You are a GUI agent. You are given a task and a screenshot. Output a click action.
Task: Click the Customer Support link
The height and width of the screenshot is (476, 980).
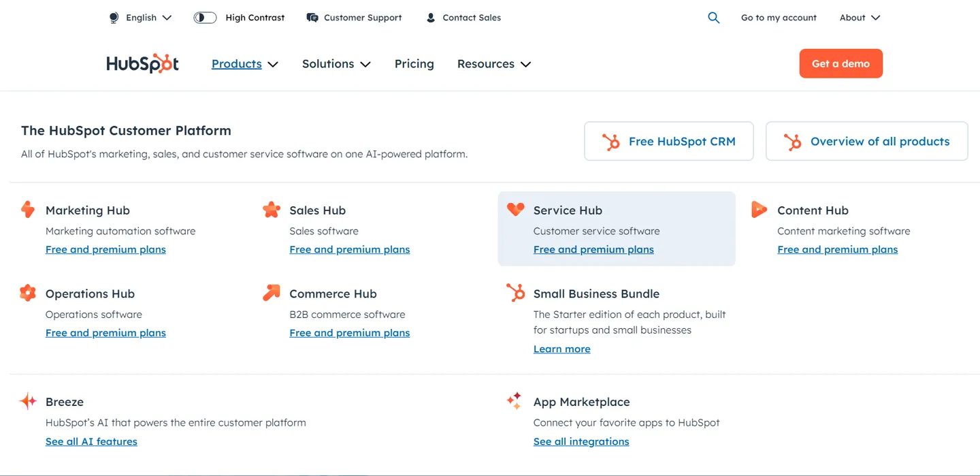coord(363,18)
